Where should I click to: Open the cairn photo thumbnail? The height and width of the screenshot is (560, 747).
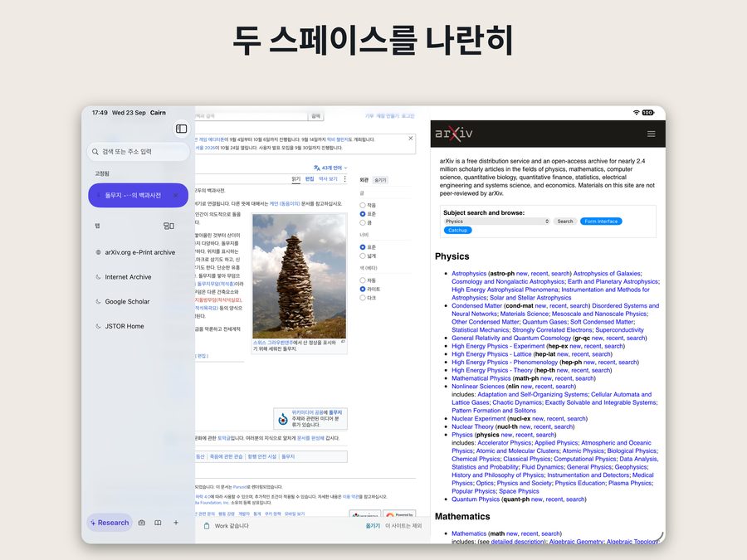pyautogui.click(x=299, y=276)
